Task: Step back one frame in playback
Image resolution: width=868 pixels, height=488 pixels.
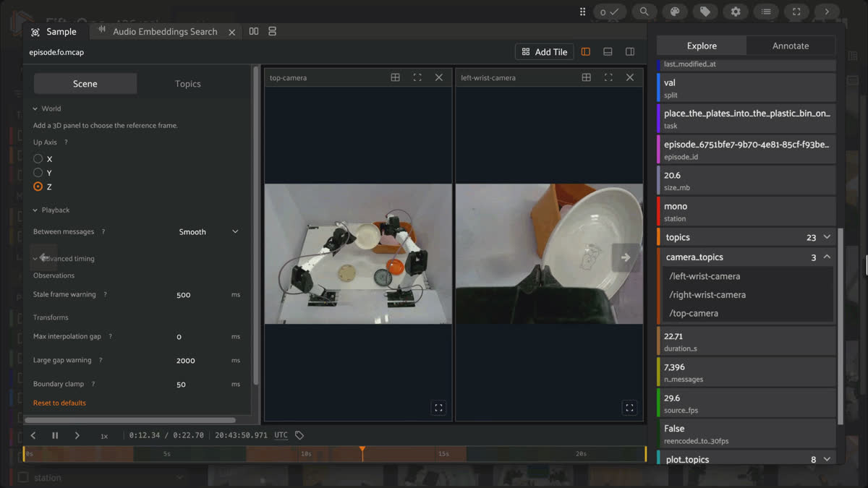Action: [x=33, y=436]
